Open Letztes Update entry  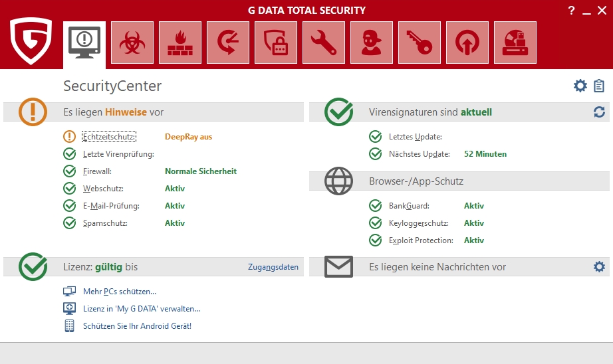pyautogui.click(x=415, y=137)
